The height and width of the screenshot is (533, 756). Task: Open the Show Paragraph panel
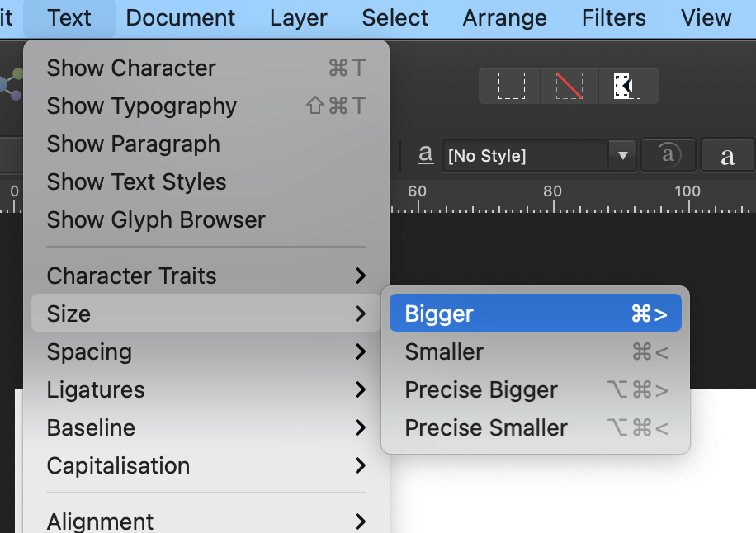[133, 144]
